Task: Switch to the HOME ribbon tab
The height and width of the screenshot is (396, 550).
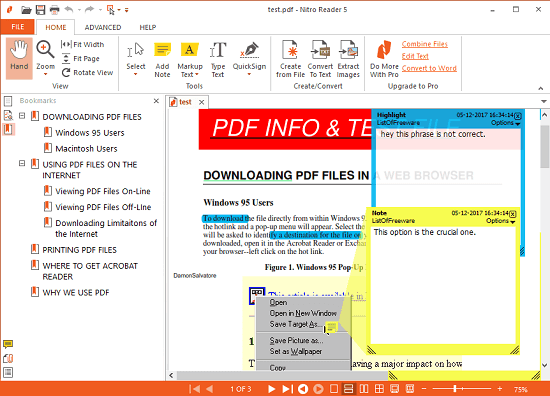Action: [x=55, y=27]
